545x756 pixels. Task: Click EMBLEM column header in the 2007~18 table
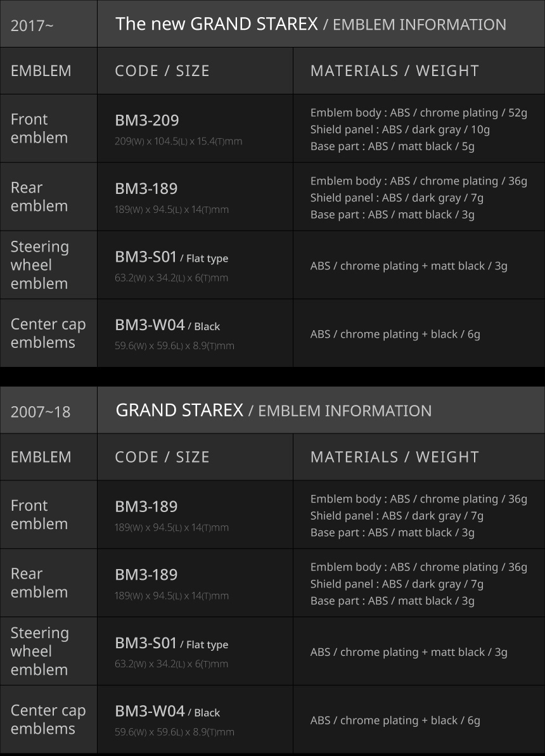tap(41, 457)
